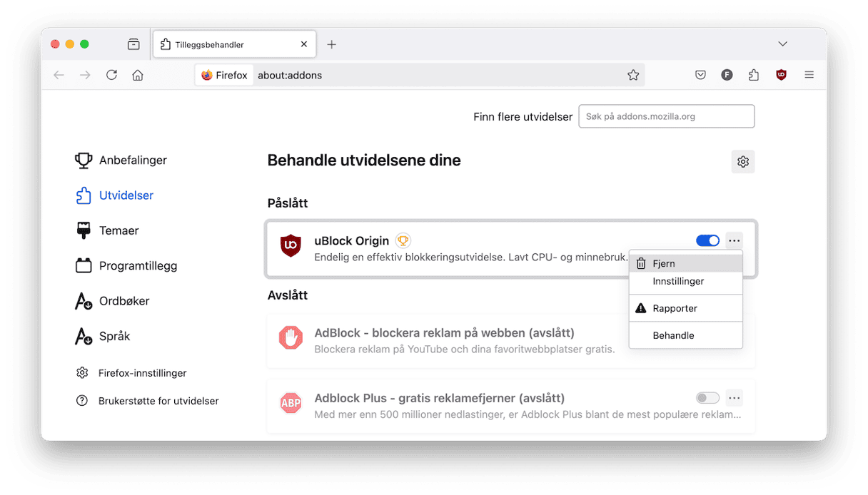This screenshot has width=868, height=495.
Task: Go back with the back arrow
Action: 59,75
